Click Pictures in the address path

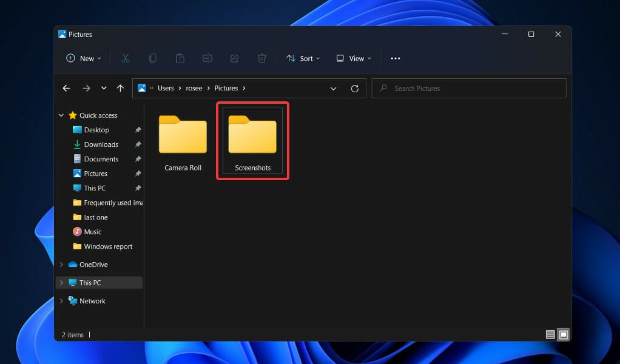tap(226, 88)
